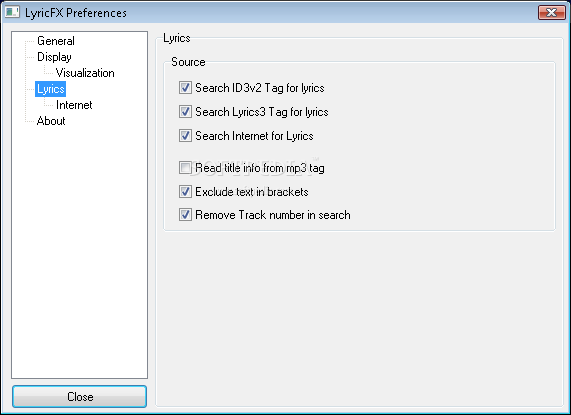
Task: Click the LyricFX app icon in title bar
Action: 12,12
